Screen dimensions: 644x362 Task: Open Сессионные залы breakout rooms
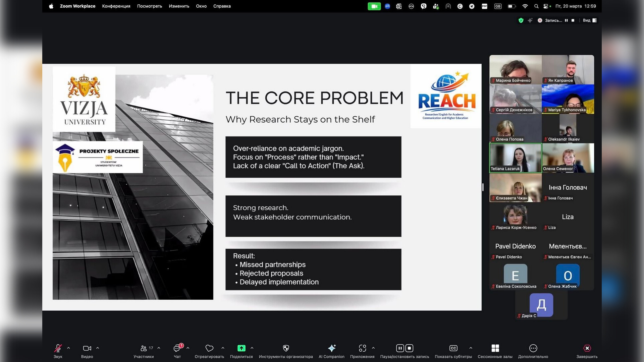click(x=495, y=349)
